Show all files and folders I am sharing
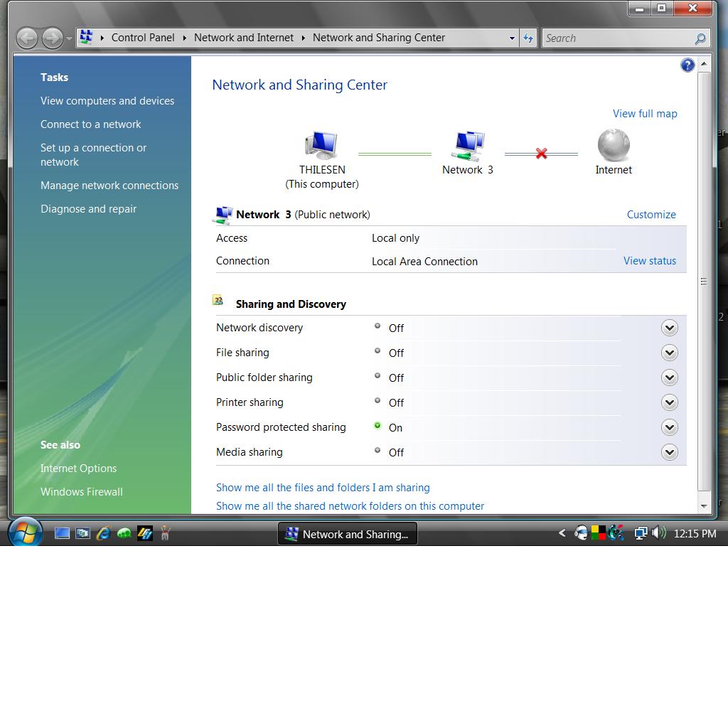 click(x=323, y=488)
